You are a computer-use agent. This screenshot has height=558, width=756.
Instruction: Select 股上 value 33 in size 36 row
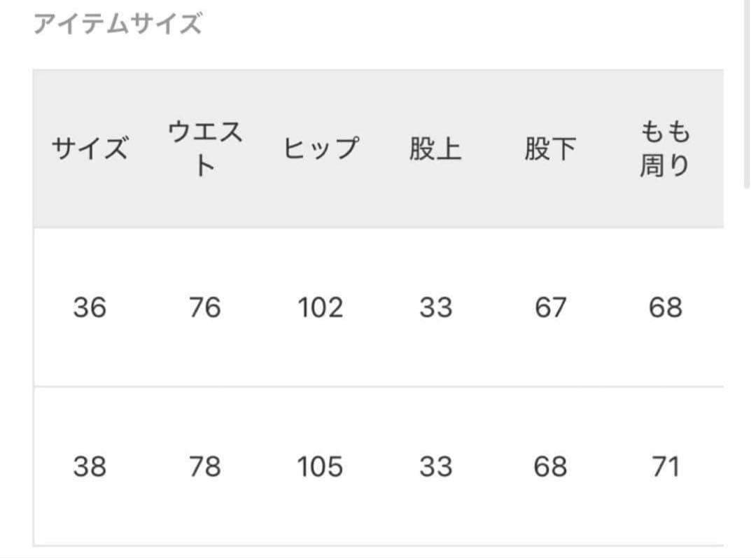(x=435, y=307)
